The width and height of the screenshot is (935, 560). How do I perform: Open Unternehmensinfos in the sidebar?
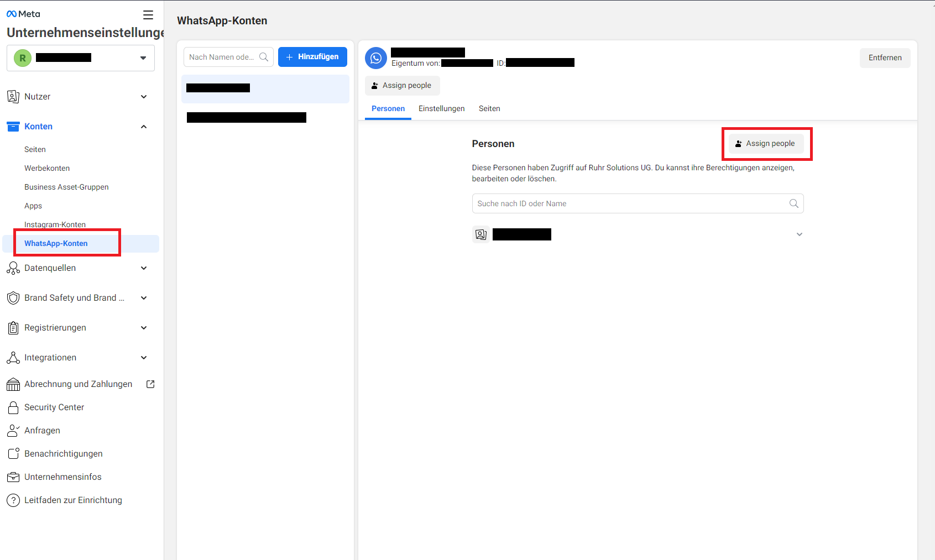tap(62, 477)
